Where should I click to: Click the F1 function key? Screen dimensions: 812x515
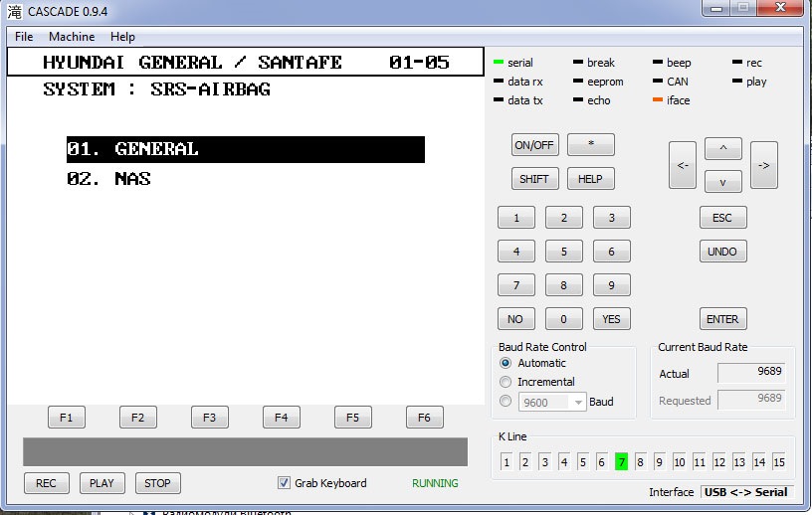tap(67, 418)
